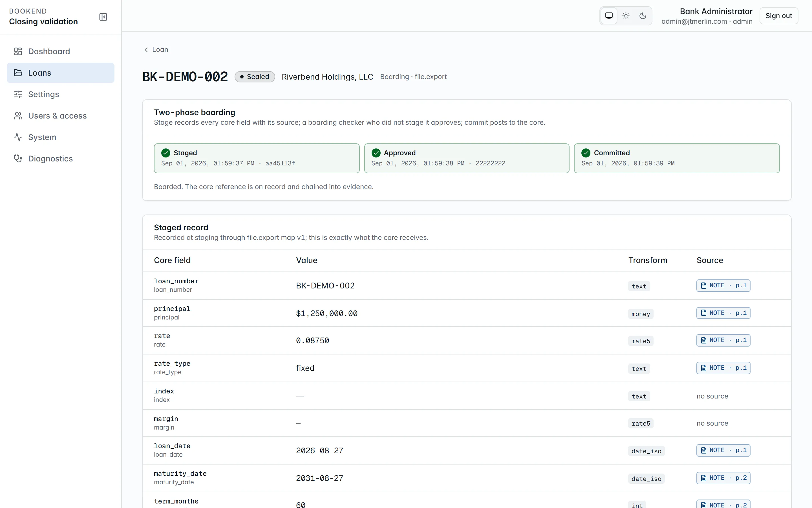The height and width of the screenshot is (508, 812).
Task: Click the Settings sliders icon
Action: pyautogui.click(x=18, y=95)
